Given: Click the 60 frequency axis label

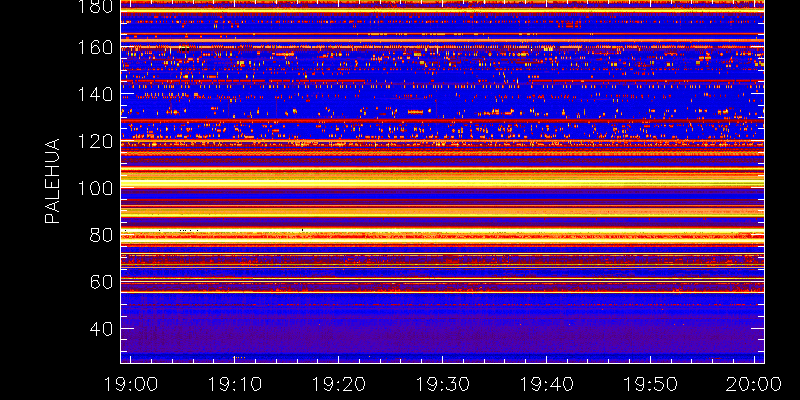Looking at the screenshot, I should (102, 282).
